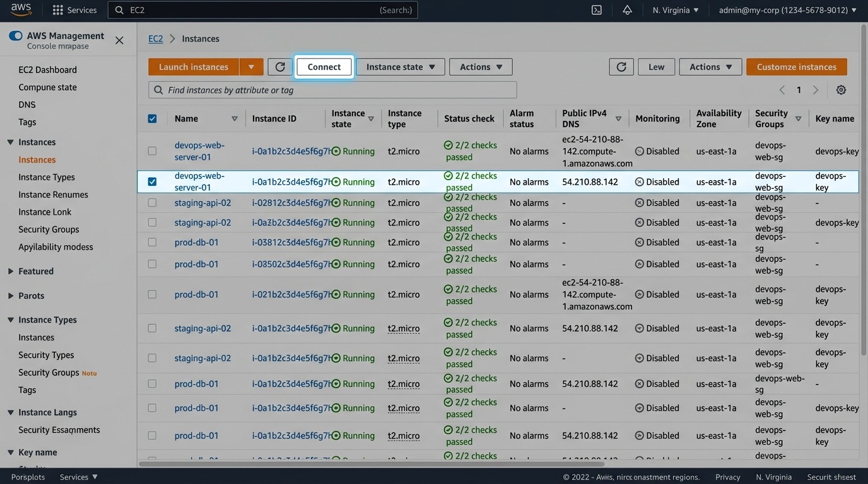Screen dimensions: 868x484
Task: Go to the previous page chevron
Action: (x=782, y=90)
